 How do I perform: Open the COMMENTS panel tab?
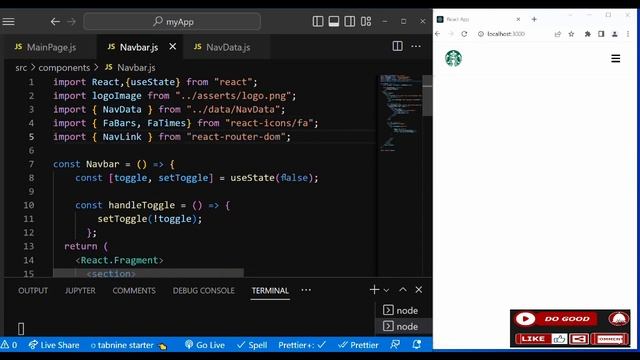134,291
